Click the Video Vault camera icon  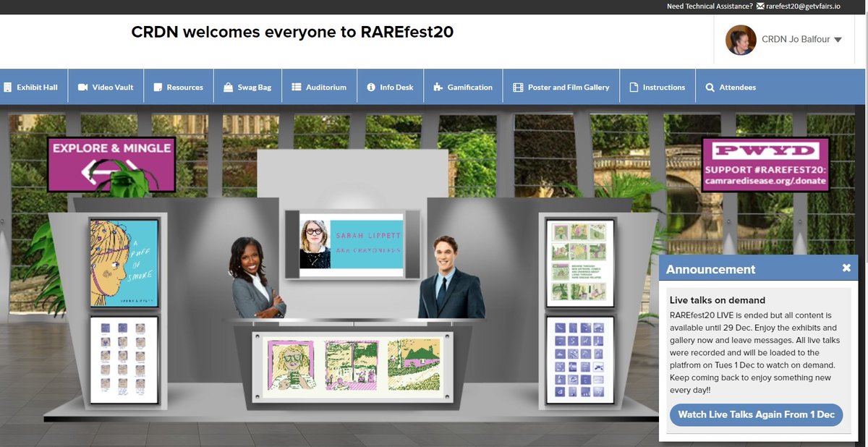82,88
